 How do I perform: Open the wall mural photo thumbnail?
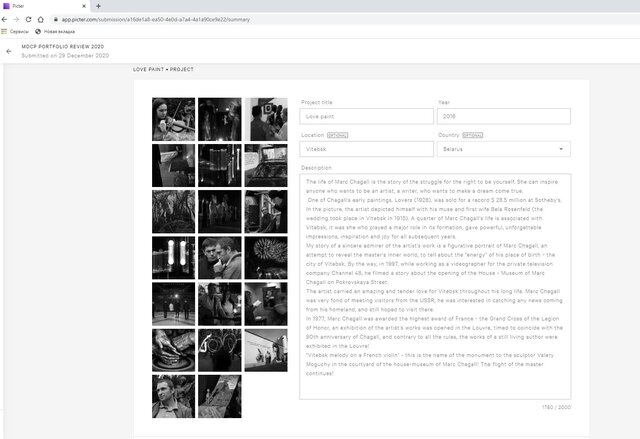coord(266,350)
